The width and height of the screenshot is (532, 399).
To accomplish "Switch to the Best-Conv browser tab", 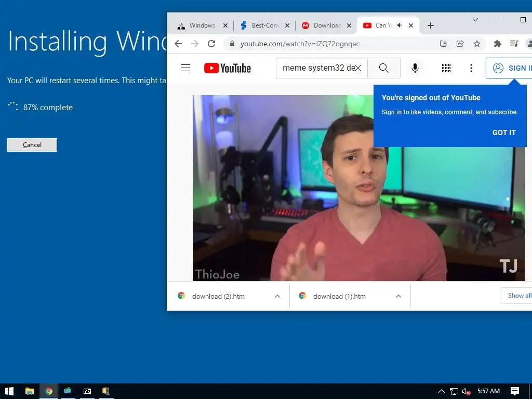I will coord(264,25).
